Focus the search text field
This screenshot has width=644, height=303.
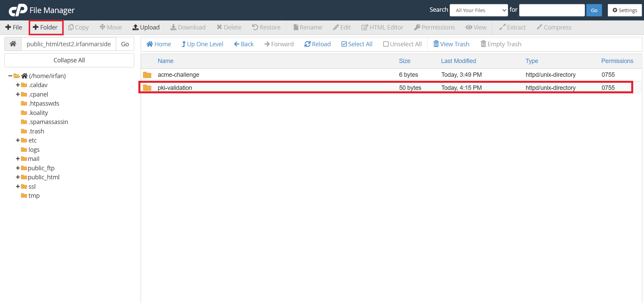tap(552, 10)
